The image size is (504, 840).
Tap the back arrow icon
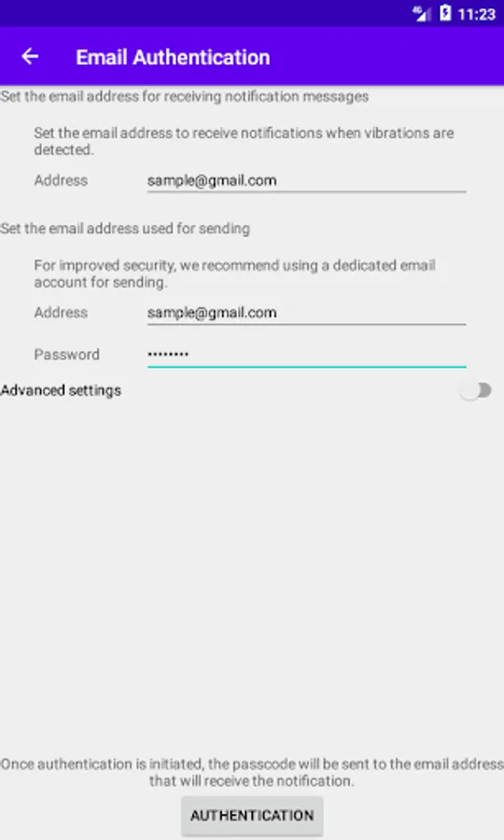(30, 56)
